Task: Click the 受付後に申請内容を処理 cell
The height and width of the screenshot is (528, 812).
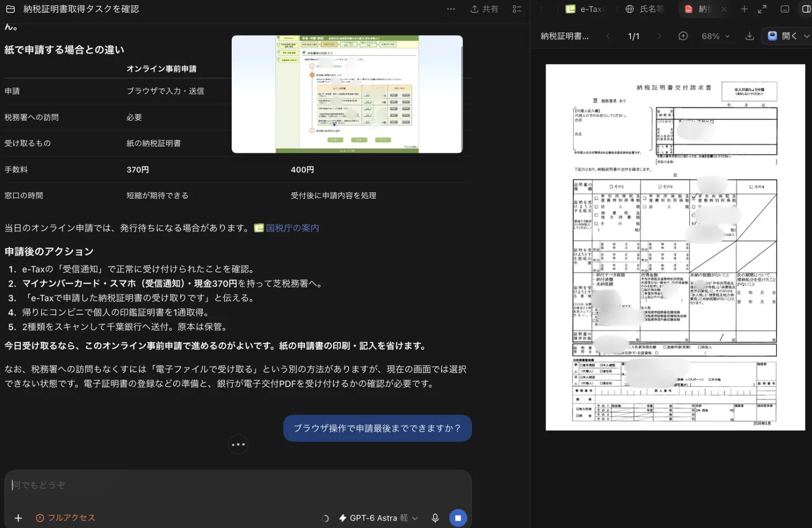Action: (x=333, y=196)
